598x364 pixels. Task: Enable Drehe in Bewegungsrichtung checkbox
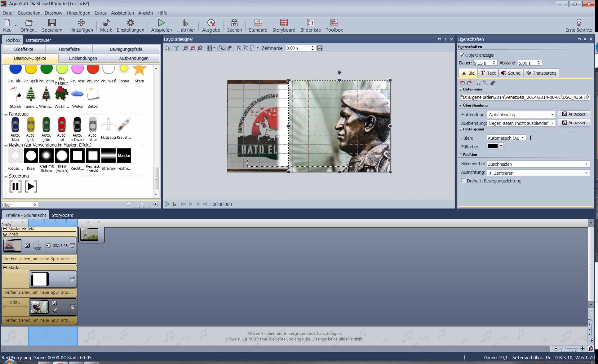pos(464,181)
